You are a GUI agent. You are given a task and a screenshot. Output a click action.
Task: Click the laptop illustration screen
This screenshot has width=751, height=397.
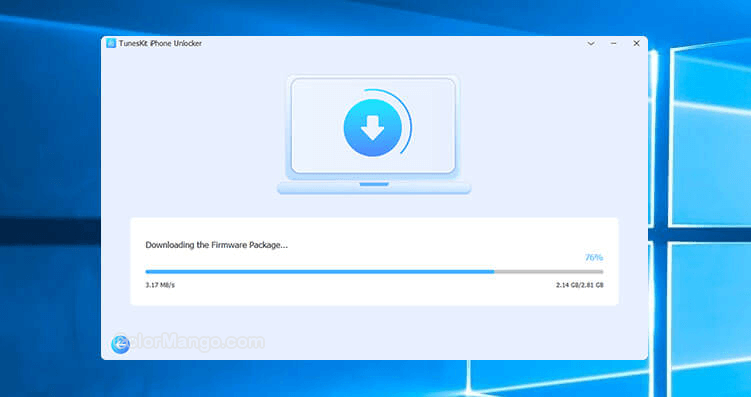pos(373,125)
